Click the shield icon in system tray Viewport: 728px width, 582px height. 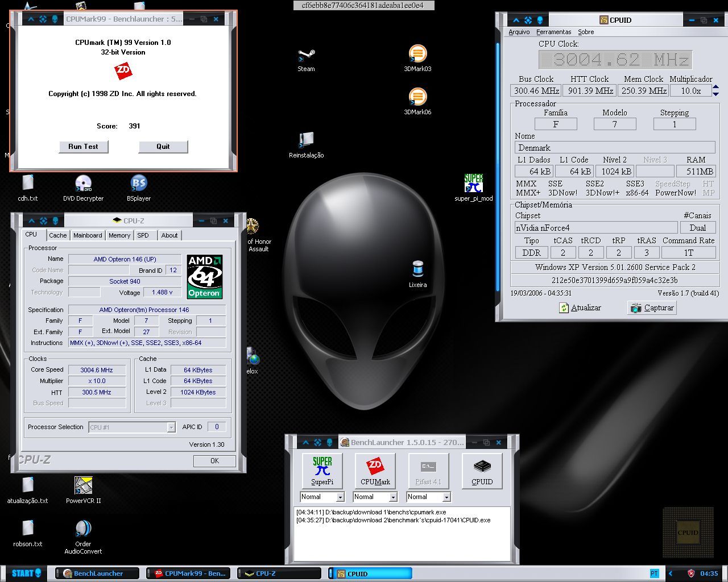click(691, 573)
